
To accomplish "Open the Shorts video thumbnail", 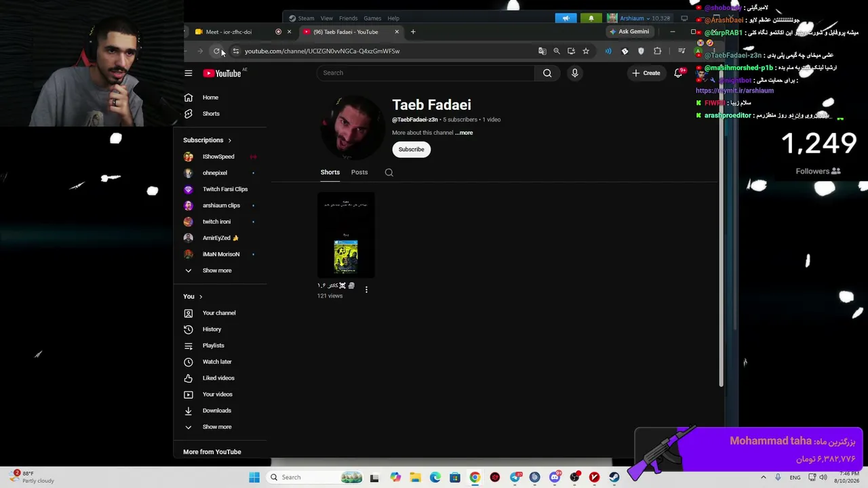I will click(346, 236).
